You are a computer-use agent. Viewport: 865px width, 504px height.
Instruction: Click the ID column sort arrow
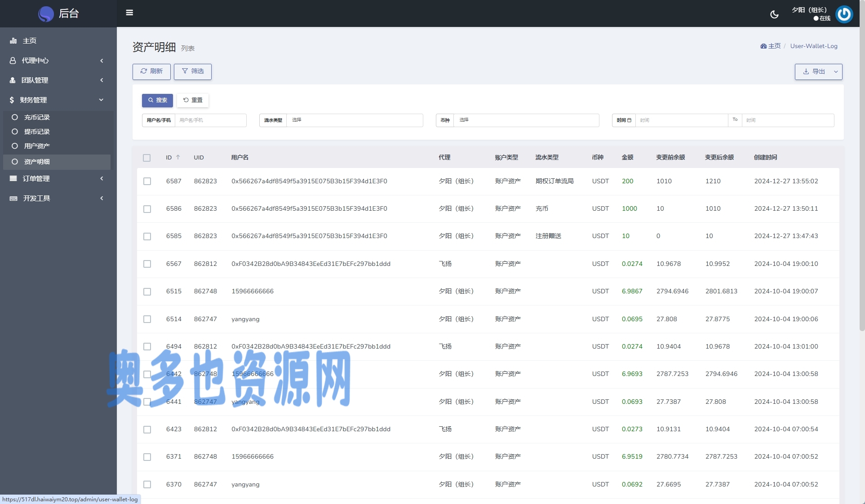click(178, 157)
